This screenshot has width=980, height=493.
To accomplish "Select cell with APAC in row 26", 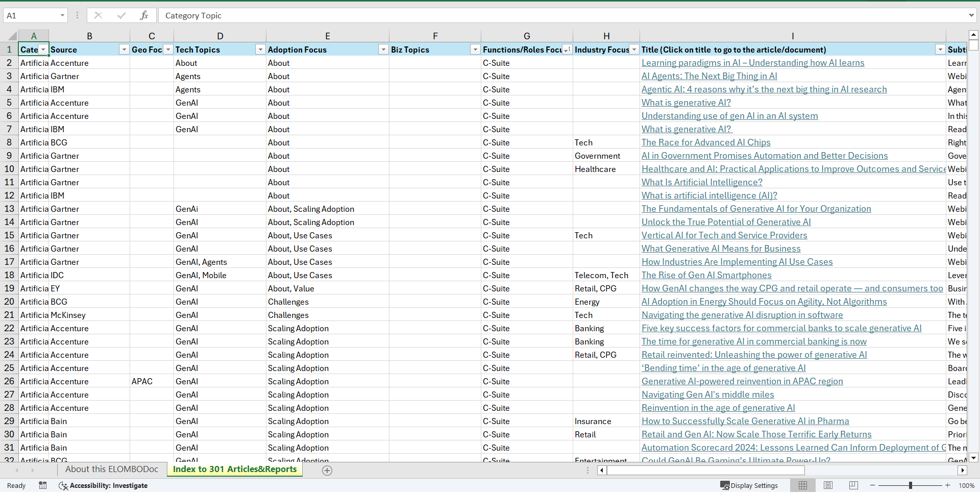I will click(152, 381).
